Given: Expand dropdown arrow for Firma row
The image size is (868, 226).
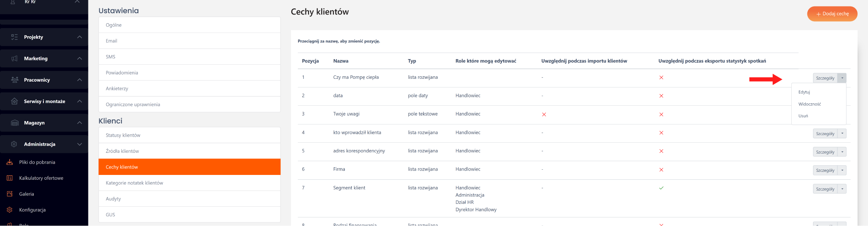Looking at the screenshot, I should click(842, 171).
